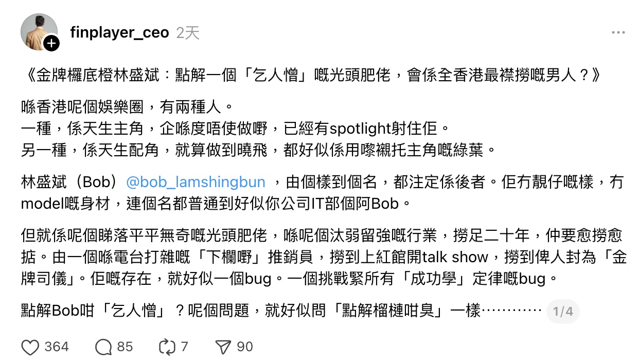Viewport: 638px width, 364px height.
Task: Check the 7 reposts count
Action: (x=183, y=347)
